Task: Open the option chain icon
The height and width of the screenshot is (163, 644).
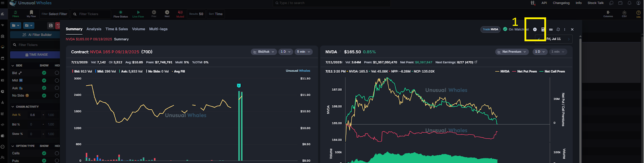Action: (551, 29)
